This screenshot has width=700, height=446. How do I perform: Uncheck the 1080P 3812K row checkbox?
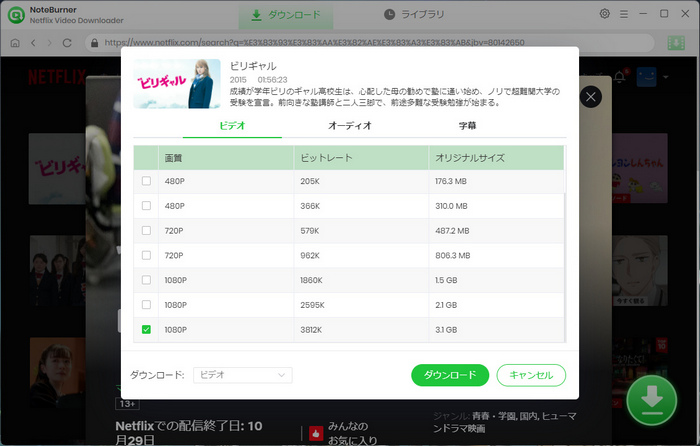point(146,329)
